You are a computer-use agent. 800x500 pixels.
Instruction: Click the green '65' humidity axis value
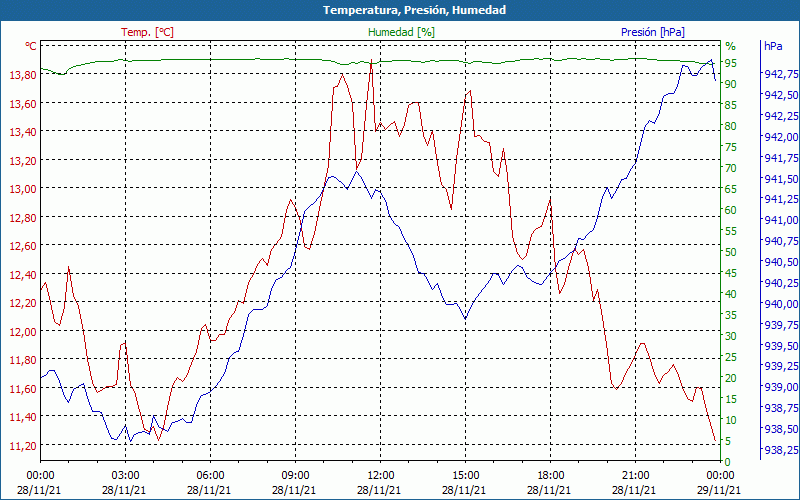[731, 189]
